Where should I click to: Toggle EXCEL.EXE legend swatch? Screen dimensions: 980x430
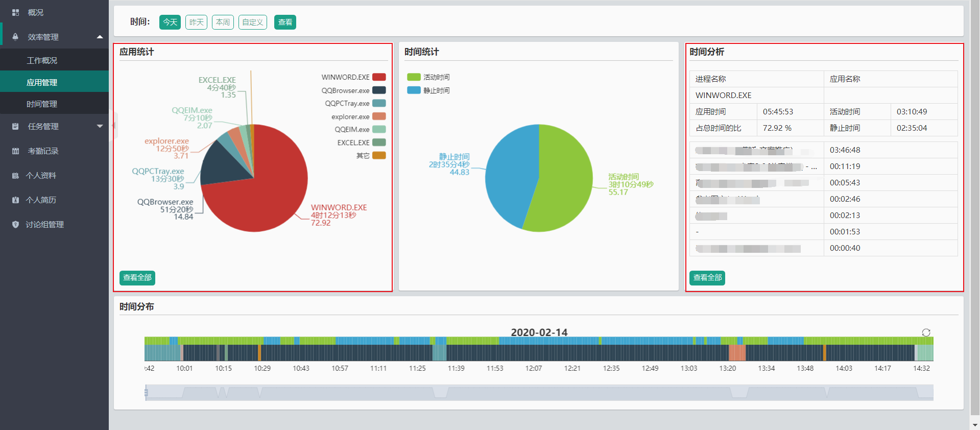(x=379, y=142)
